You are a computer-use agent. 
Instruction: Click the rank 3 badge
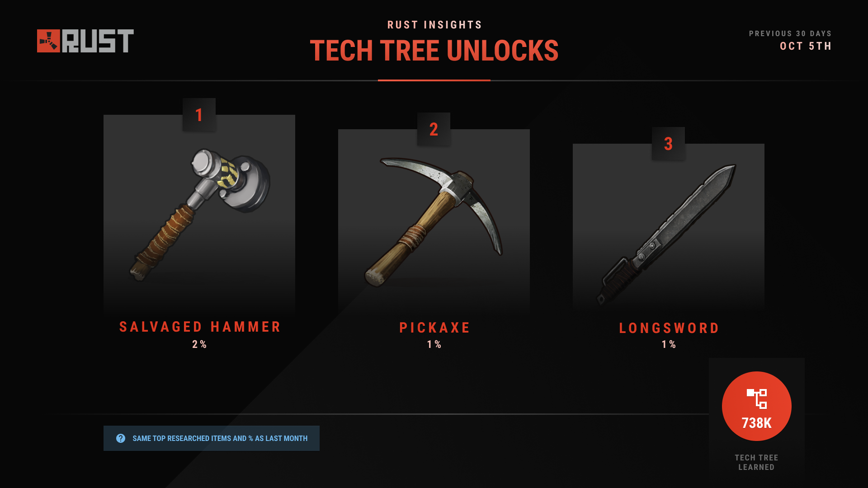[668, 144]
